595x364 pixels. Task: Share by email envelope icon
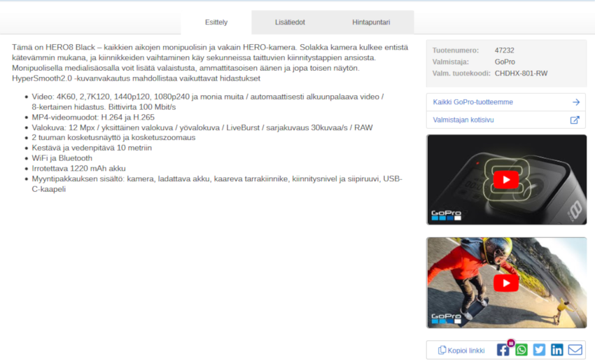coord(575,349)
